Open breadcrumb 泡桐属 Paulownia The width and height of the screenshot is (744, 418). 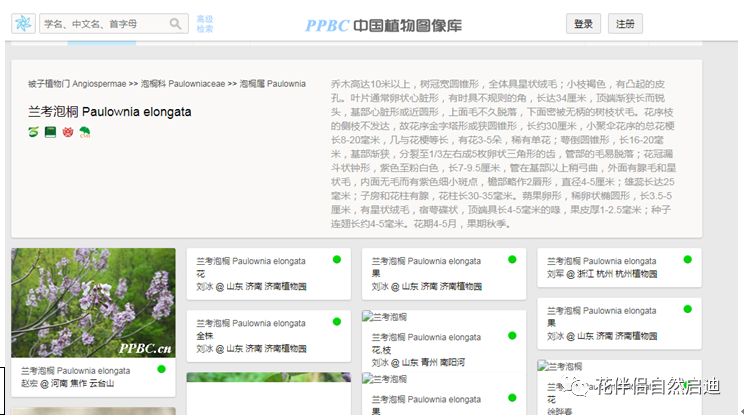click(272, 84)
